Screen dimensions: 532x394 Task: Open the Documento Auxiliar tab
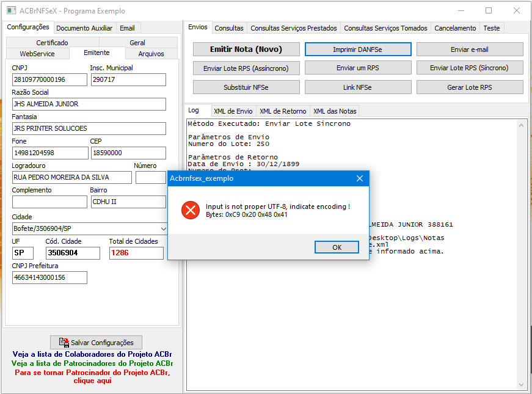click(x=84, y=28)
